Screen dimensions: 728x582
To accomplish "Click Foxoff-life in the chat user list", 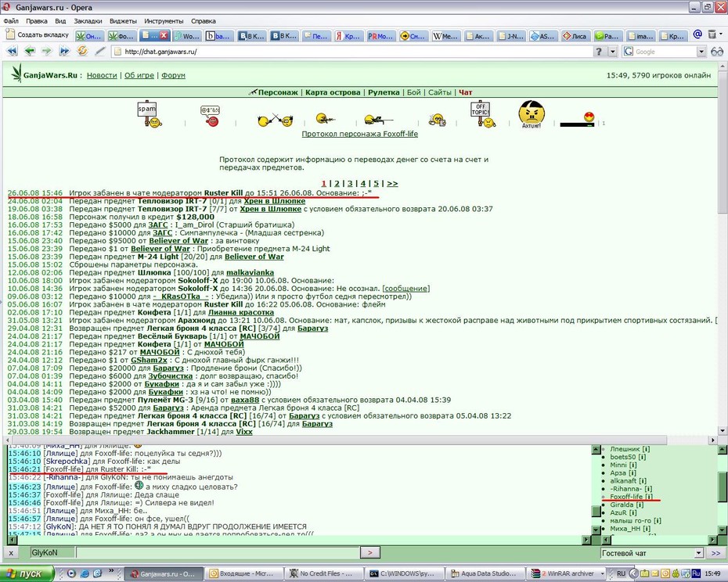I will [x=626, y=497].
